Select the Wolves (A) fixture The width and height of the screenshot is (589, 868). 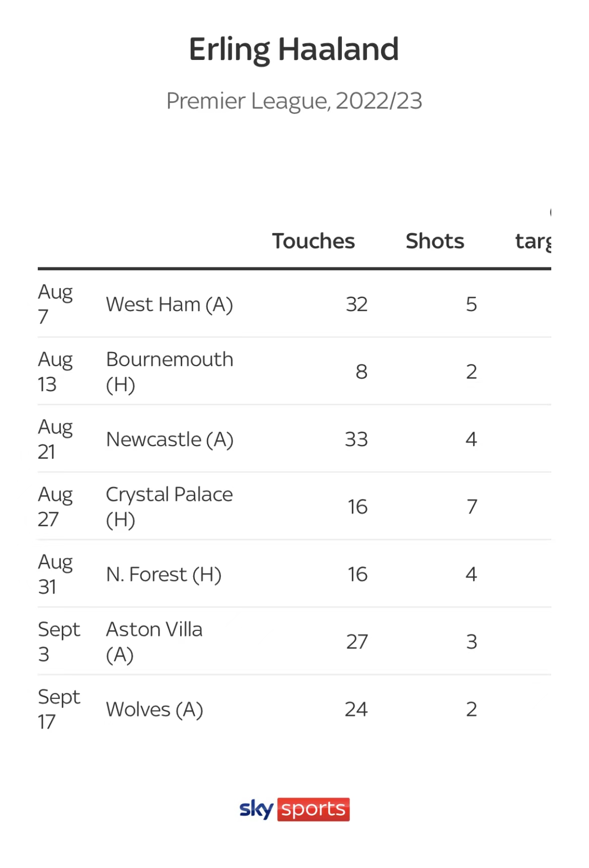click(155, 709)
